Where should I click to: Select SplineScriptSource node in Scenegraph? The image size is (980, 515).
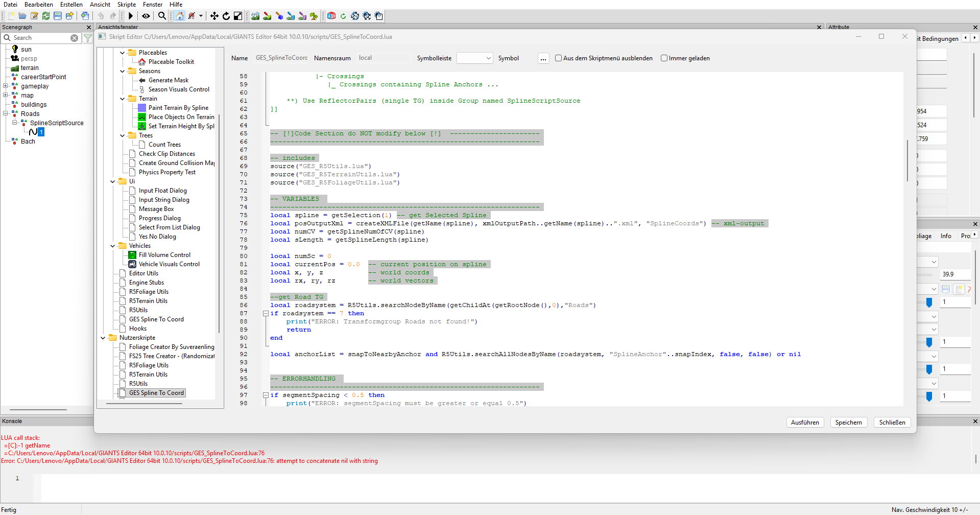tap(57, 123)
